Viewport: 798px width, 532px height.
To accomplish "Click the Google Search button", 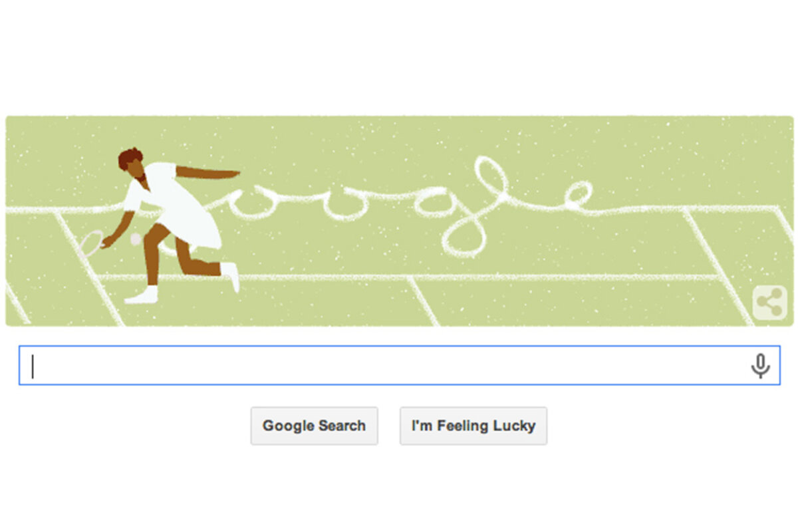I will [314, 426].
